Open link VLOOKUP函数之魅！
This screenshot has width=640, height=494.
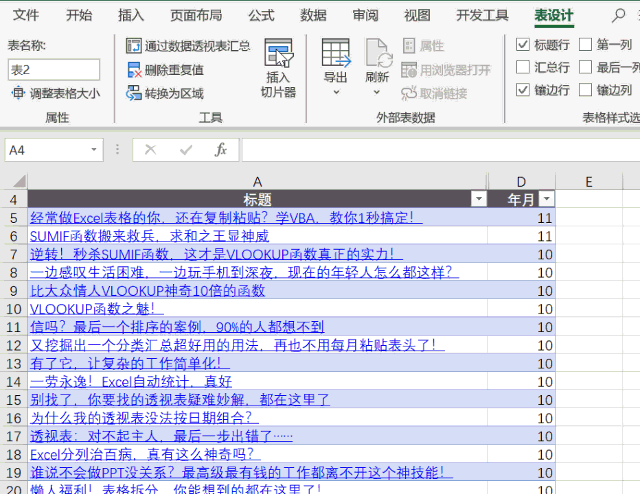coord(96,309)
